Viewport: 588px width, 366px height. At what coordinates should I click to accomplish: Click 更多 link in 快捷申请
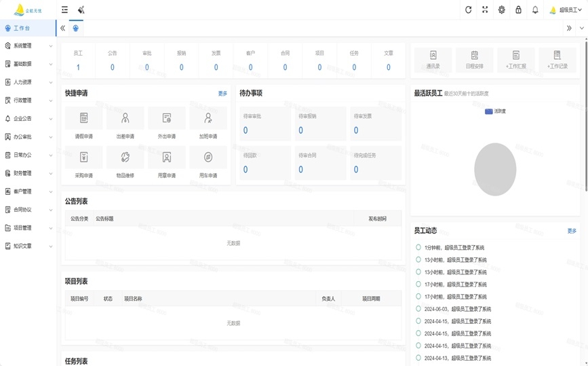coord(222,94)
